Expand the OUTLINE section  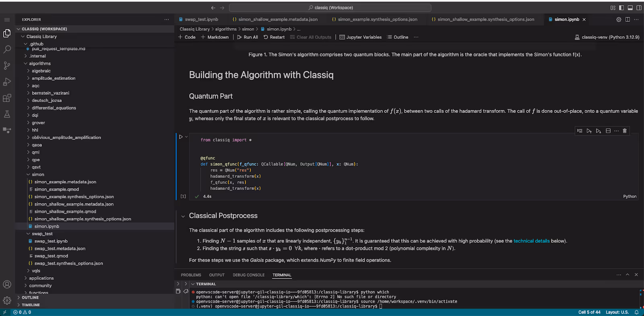30,297
